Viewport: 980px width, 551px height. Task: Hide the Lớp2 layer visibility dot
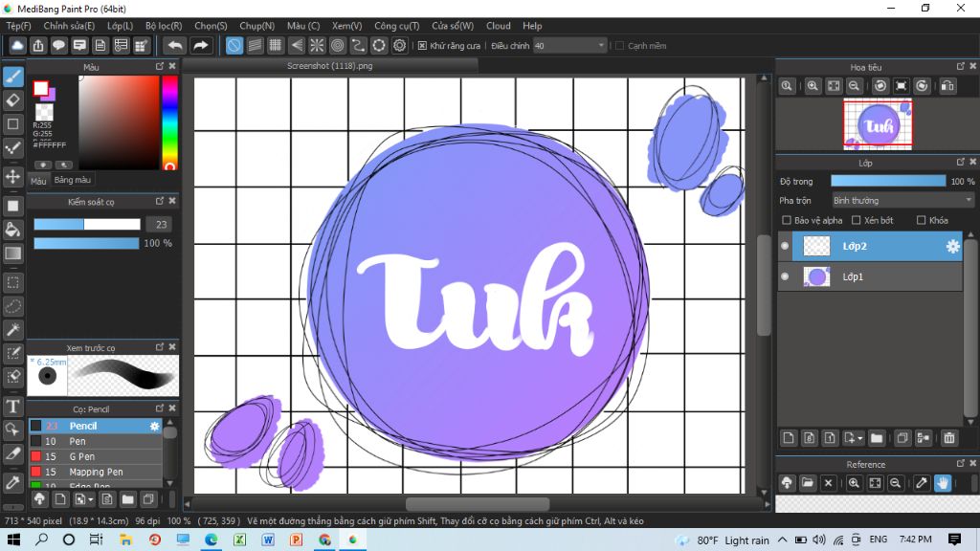(x=785, y=246)
